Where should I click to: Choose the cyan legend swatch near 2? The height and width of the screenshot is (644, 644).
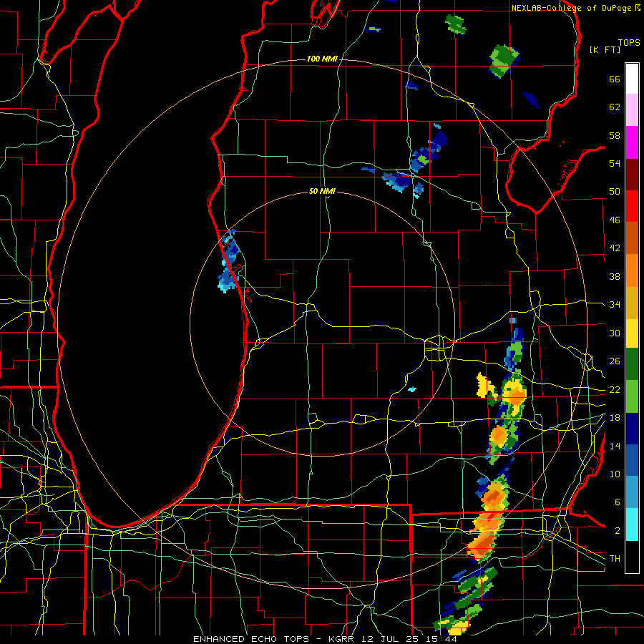[632, 525]
